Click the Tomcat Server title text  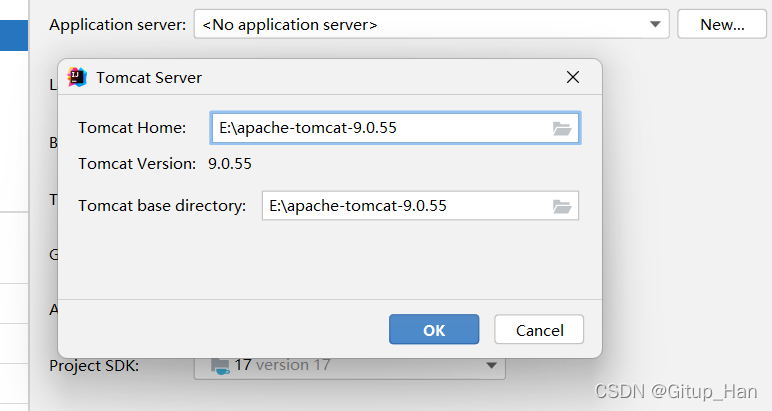[x=149, y=78]
